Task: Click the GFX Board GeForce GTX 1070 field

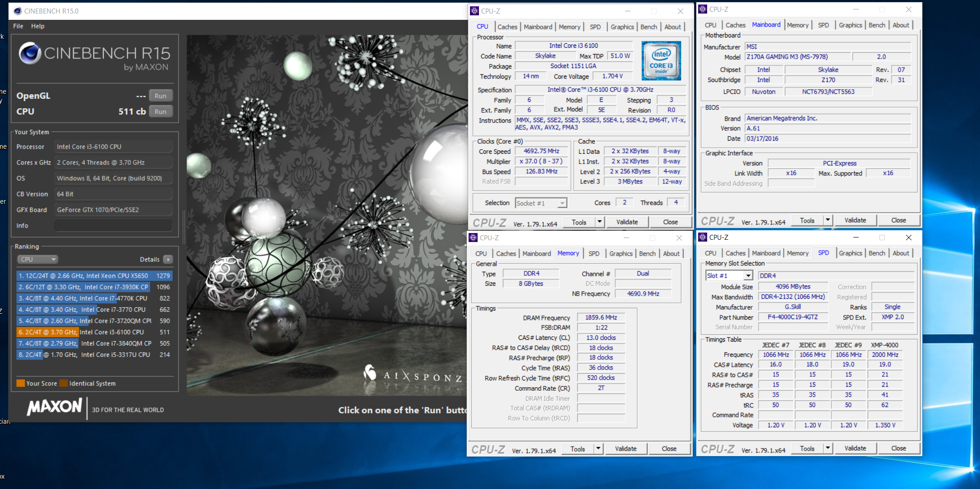Action: pos(113,210)
